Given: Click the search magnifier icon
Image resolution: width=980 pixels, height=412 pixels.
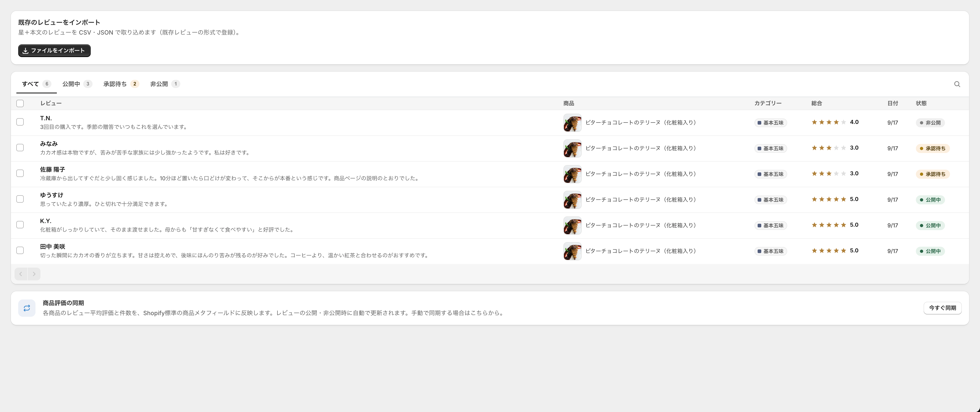Looking at the screenshot, I should pyautogui.click(x=957, y=84).
